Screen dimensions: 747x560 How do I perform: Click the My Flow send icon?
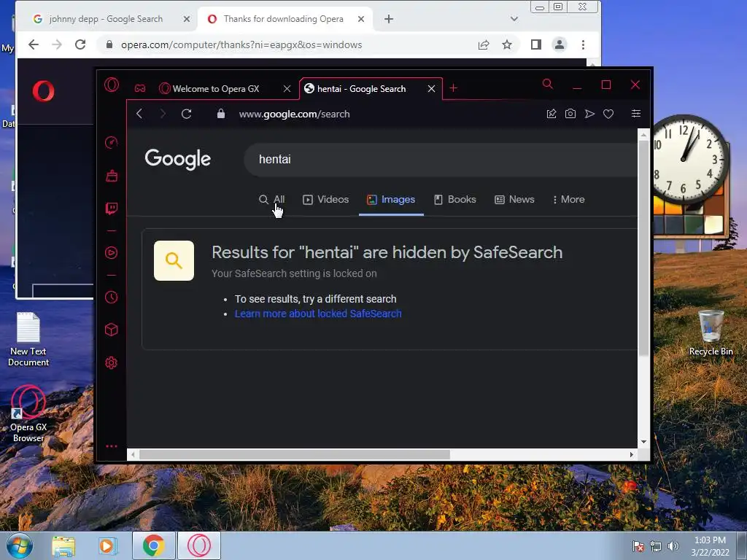tap(589, 114)
